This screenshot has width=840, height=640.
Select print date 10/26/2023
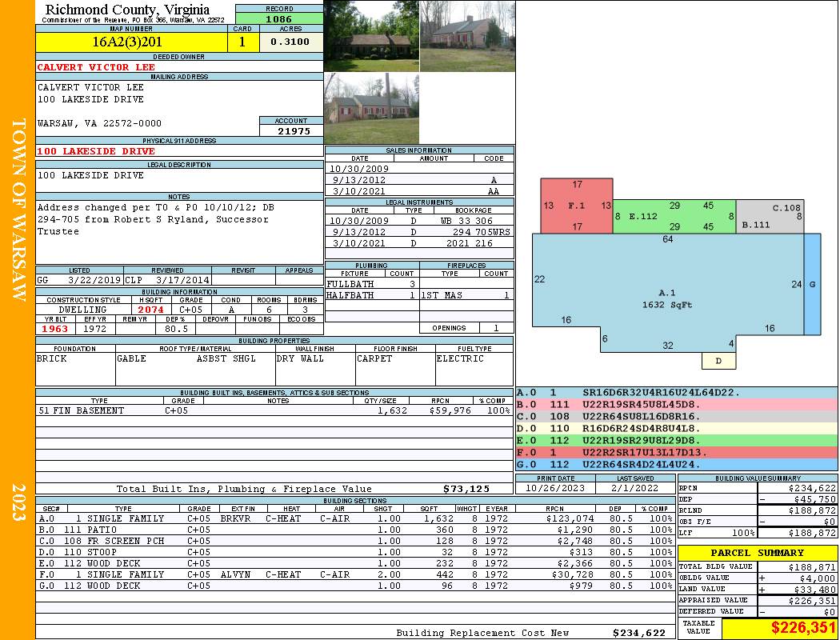pyautogui.click(x=555, y=489)
